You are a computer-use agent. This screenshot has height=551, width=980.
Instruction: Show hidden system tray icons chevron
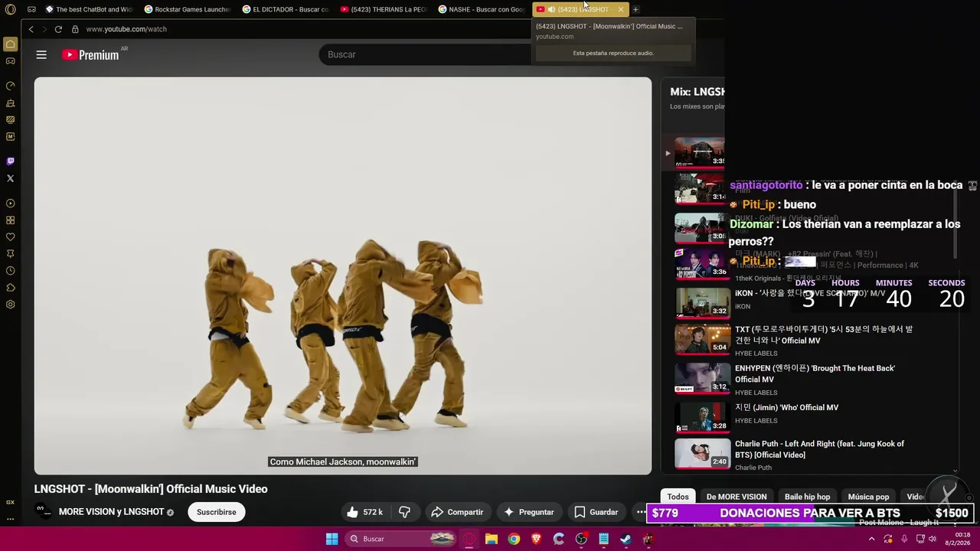pos(871,539)
